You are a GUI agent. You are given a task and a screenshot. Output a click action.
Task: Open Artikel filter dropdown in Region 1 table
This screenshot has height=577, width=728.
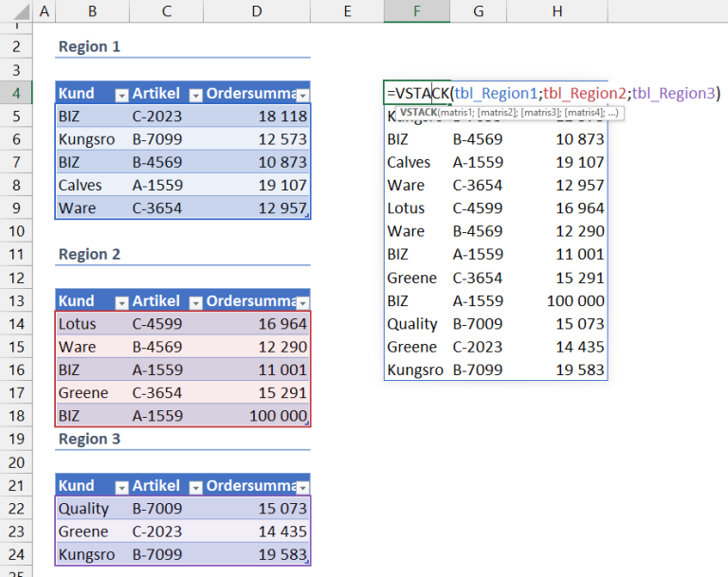(195, 95)
